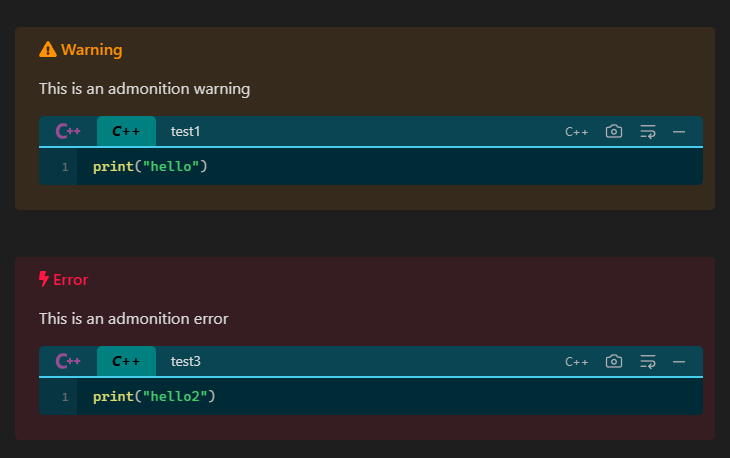Click the error lightning bolt icon
Image resolution: width=730 pixels, height=458 pixels.
[x=44, y=279]
